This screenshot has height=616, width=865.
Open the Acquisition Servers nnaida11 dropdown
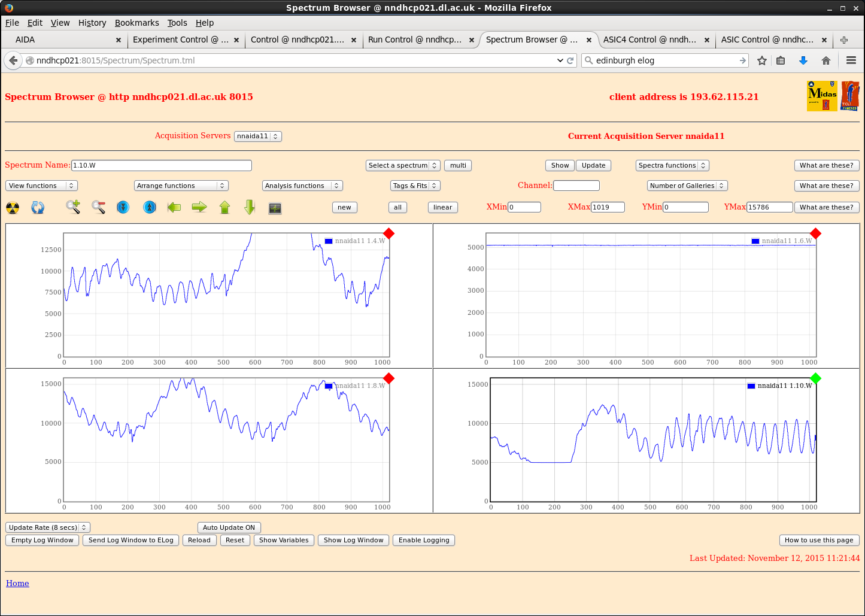coord(257,136)
